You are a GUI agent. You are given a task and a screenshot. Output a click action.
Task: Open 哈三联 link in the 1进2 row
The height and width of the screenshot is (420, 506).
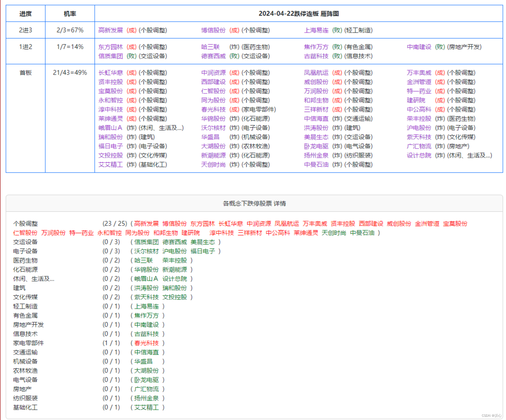pos(210,47)
